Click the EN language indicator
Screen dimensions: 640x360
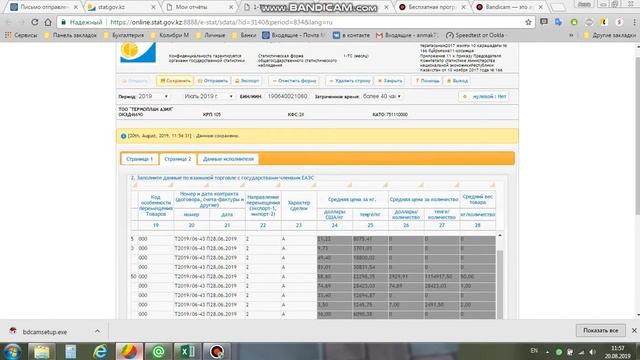pos(534,351)
